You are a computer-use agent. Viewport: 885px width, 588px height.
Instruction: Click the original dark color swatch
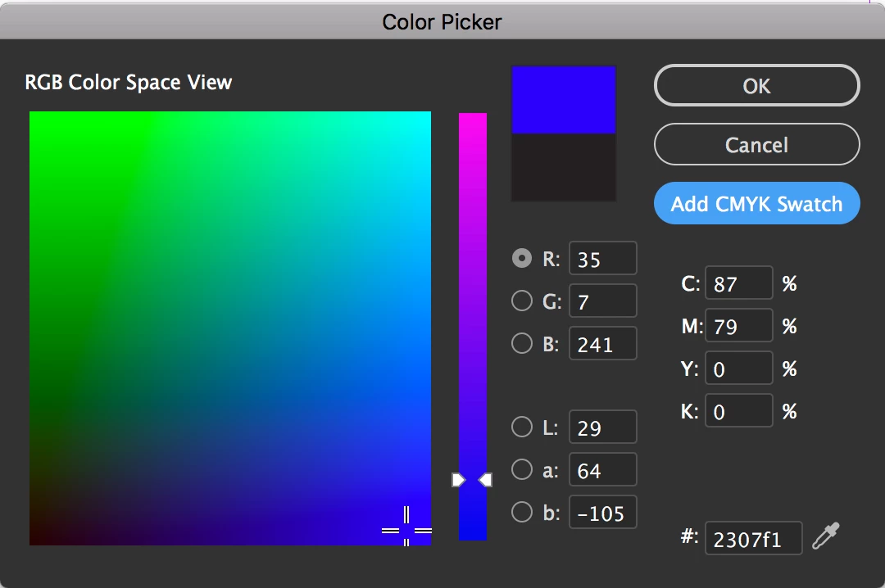tap(563, 167)
